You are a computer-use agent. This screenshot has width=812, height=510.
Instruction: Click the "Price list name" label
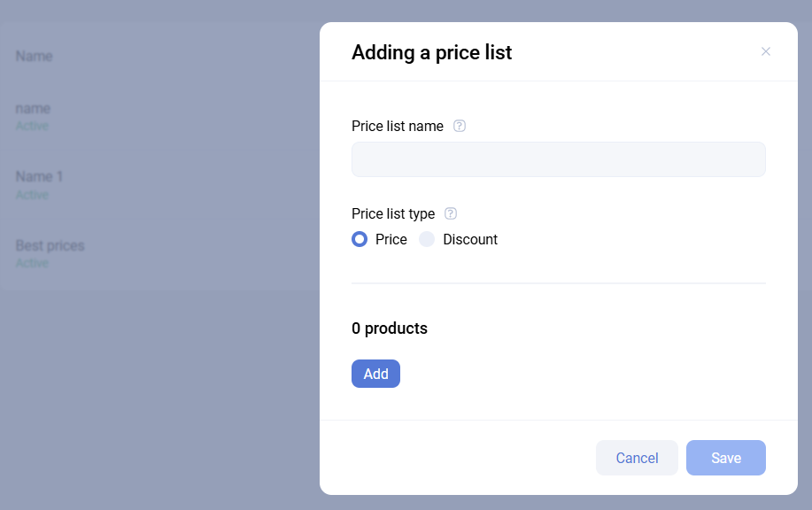point(398,126)
